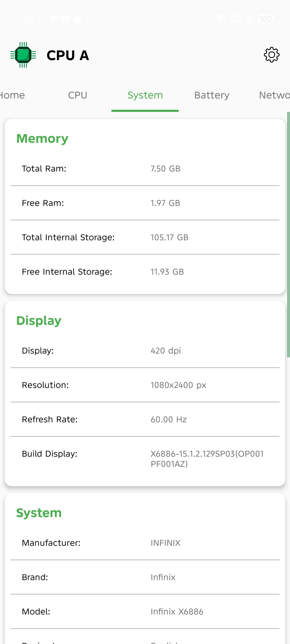Switch to the Battery tab
The image size is (290, 644).
click(x=212, y=95)
